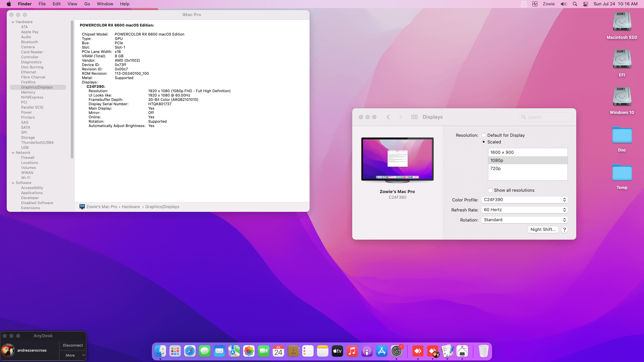This screenshot has height=362, width=644.
Task: Click the Night Shift button
Action: point(543,230)
